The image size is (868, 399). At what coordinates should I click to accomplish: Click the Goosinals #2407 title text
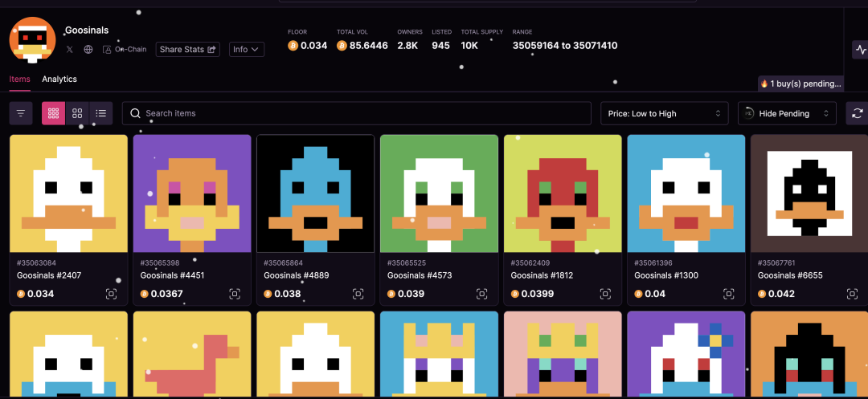click(49, 275)
